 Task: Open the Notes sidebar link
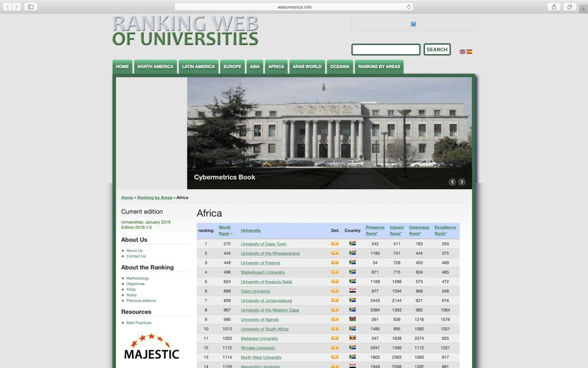pyautogui.click(x=131, y=295)
